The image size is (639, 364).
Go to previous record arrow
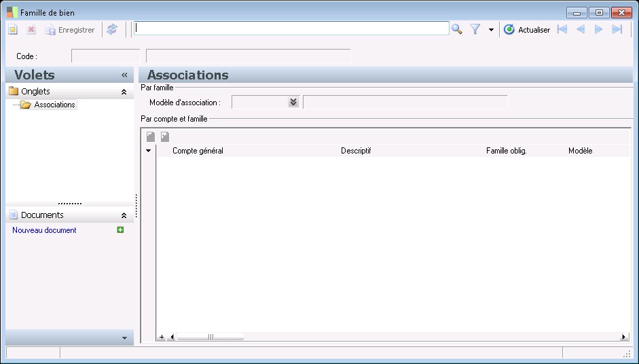tap(581, 29)
